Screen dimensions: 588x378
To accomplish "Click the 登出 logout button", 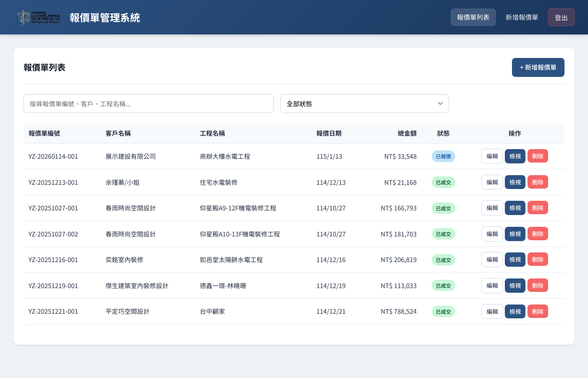I will [561, 17].
